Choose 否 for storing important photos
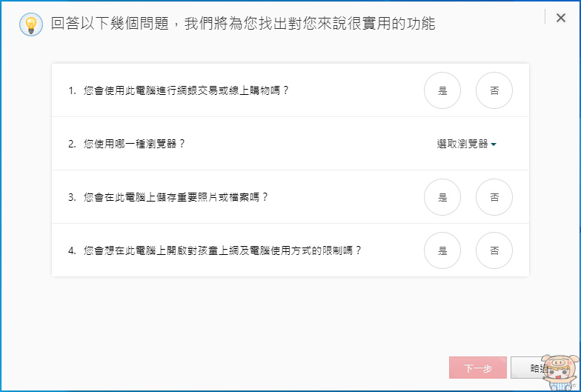The height and width of the screenshot is (392, 581). point(494,197)
